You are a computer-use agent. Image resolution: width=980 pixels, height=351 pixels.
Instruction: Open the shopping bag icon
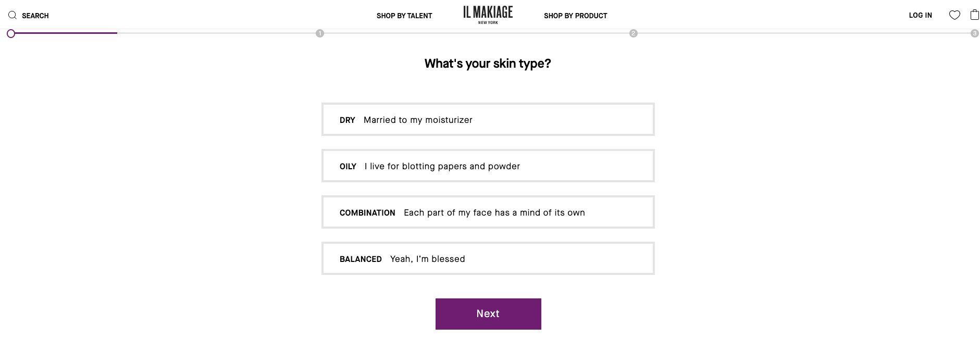[973, 15]
